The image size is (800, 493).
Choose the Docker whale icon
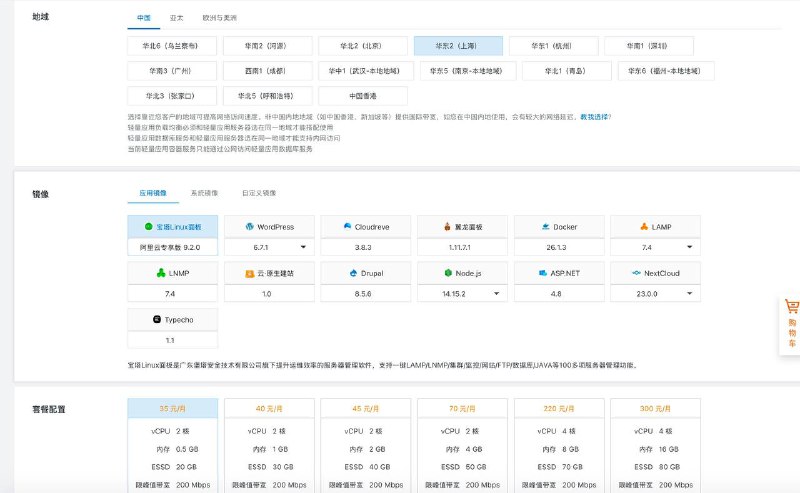[545, 227]
